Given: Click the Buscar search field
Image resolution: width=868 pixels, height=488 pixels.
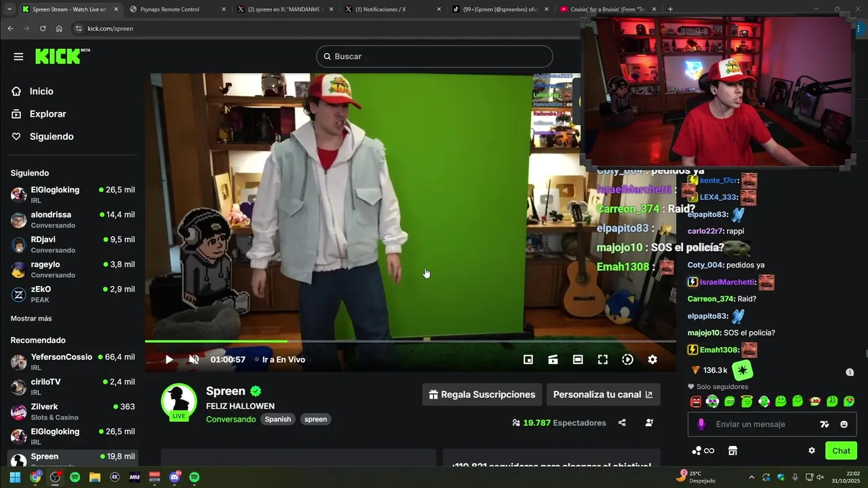Looking at the screenshot, I should 435,56.
